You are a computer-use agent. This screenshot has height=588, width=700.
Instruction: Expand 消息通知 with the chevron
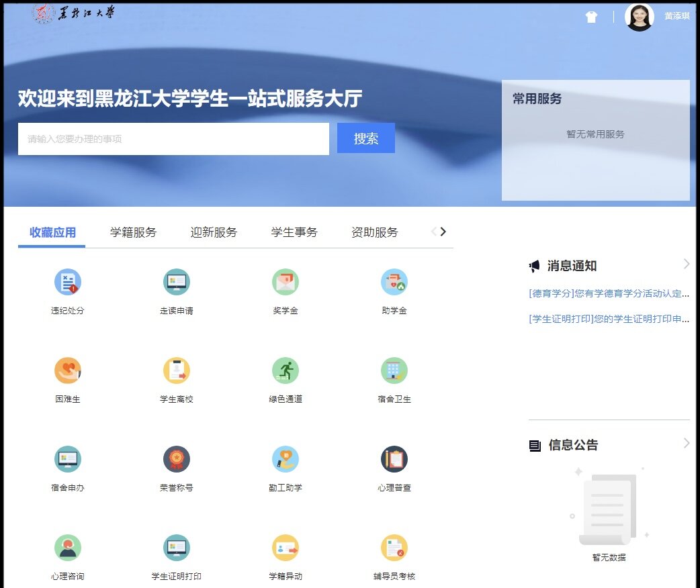pos(686,264)
